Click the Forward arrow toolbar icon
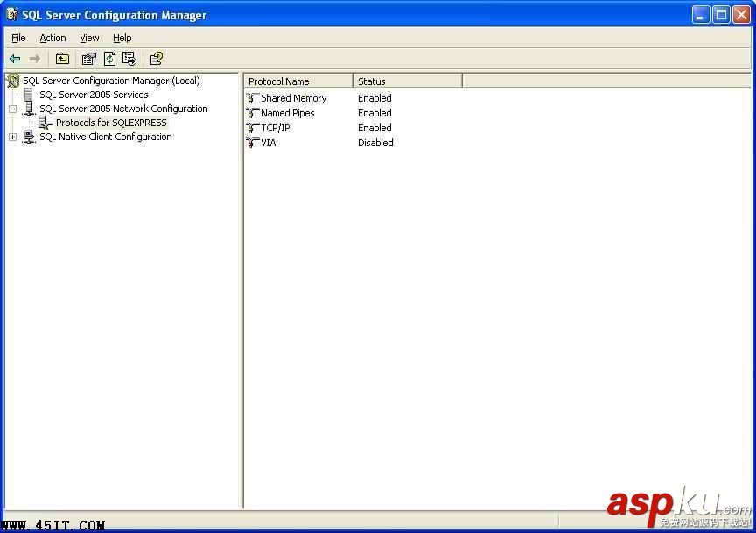Image resolution: width=756 pixels, height=533 pixels. [x=35, y=59]
